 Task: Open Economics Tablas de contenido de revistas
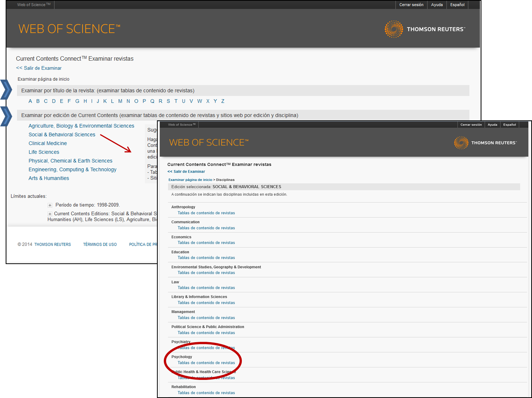click(x=206, y=243)
